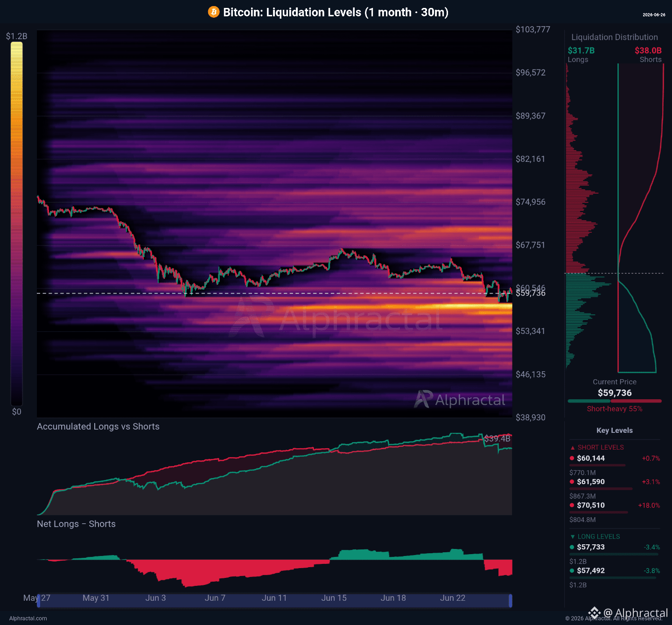The width and height of the screenshot is (672, 625).
Task: Click the Jun 11 date label
Action: click(x=274, y=598)
